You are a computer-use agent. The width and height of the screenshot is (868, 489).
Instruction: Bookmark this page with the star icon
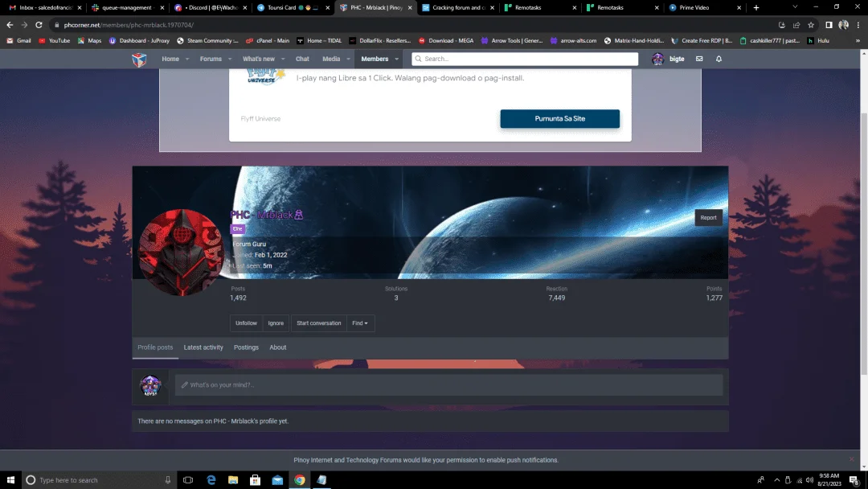[811, 25]
